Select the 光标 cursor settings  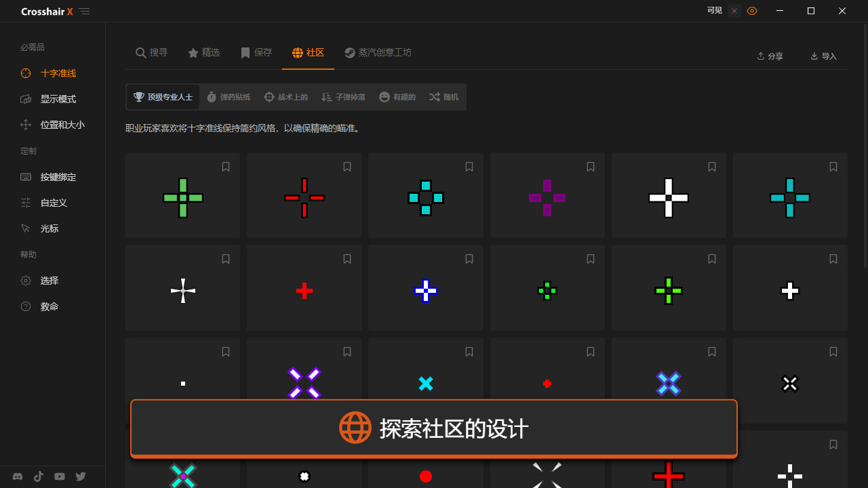(x=50, y=228)
